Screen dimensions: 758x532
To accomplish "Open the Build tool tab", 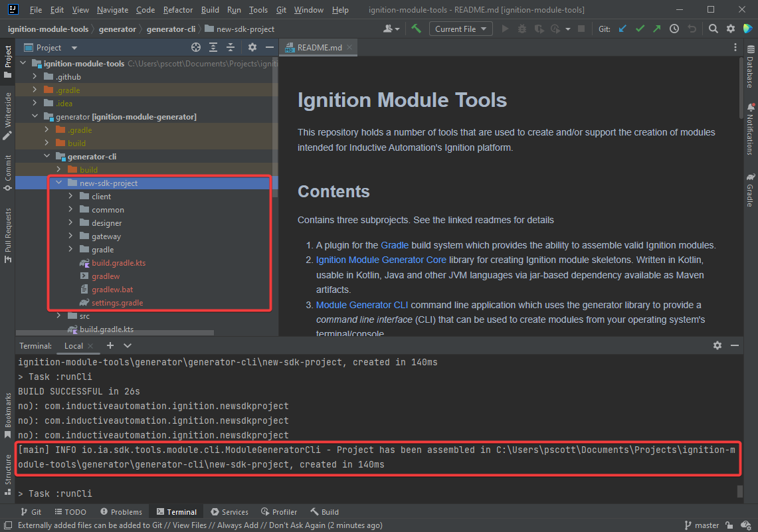I will (324, 511).
